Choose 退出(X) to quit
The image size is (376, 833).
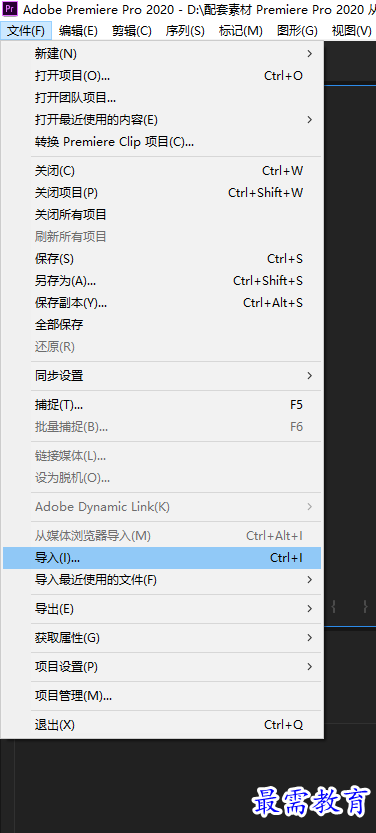point(162,725)
